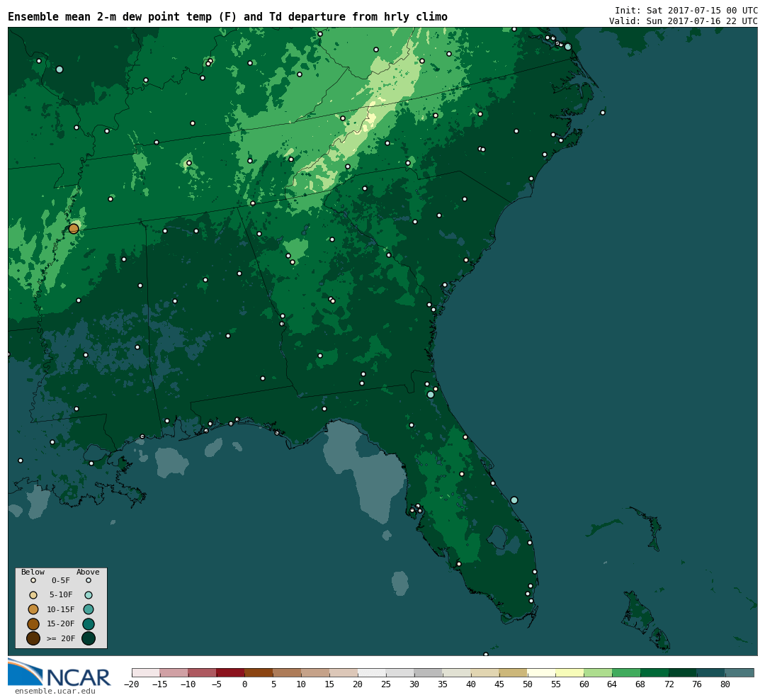Click the orange station marker on the map

74,228
